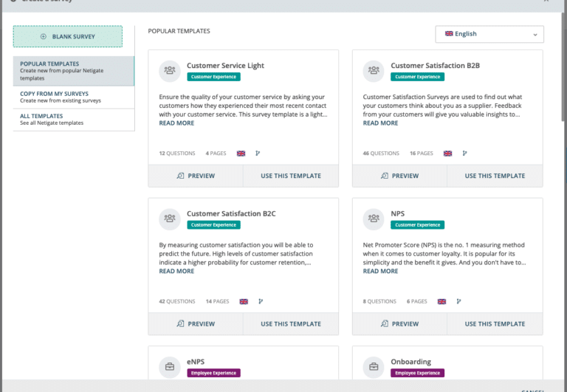The image size is (567, 392).
Task: Click the '46 QUESTIONS' count text
Action: pyautogui.click(x=381, y=154)
